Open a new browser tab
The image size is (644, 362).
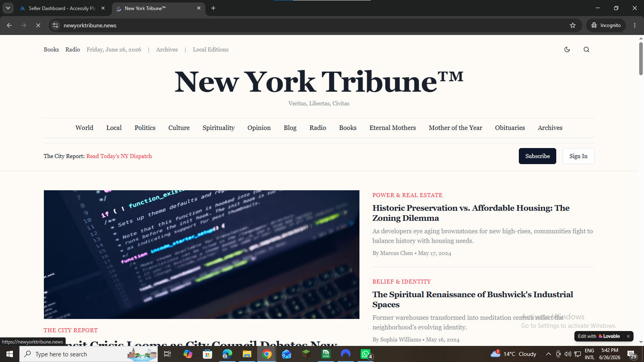[213, 8]
